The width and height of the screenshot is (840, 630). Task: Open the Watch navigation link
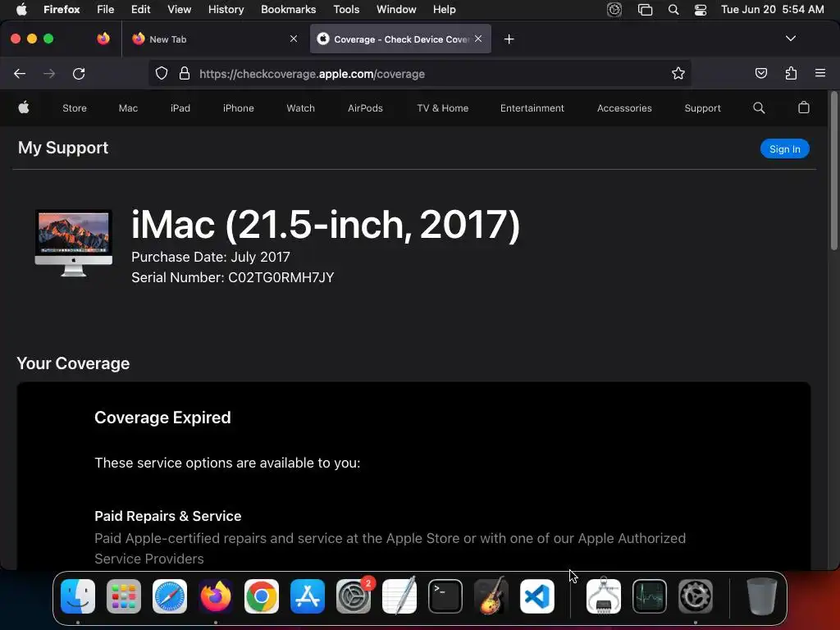tap(300, 108)
